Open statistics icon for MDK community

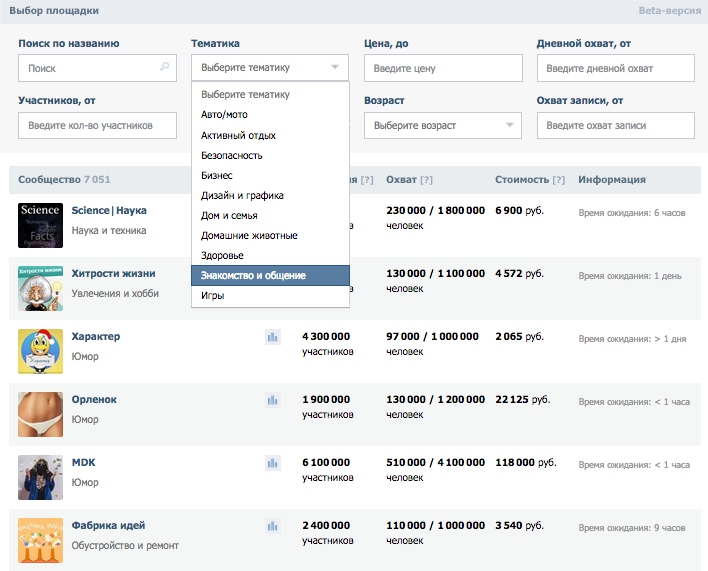click(272, 463)
